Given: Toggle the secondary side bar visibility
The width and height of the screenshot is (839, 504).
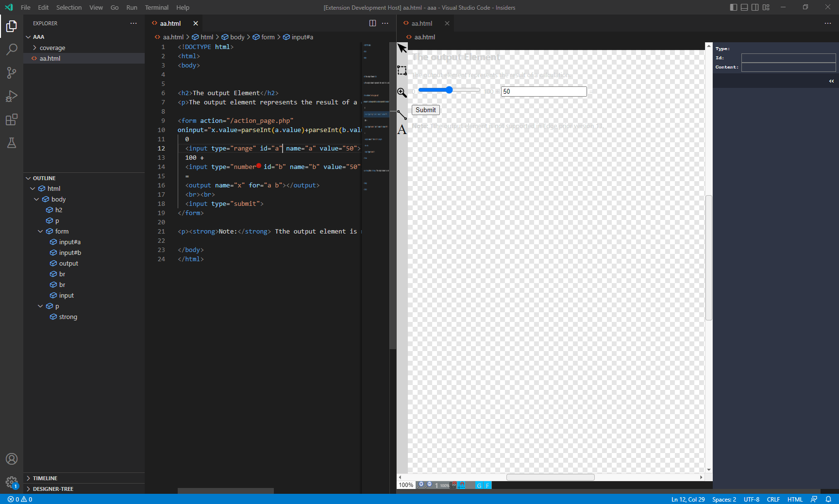Looking at the screenshot, I should [755, 7].
